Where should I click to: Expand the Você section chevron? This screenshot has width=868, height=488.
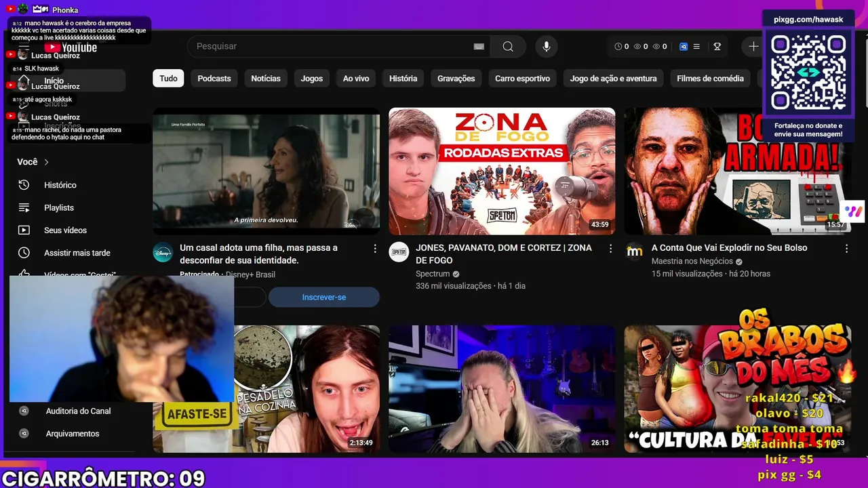tap(47, 162)
